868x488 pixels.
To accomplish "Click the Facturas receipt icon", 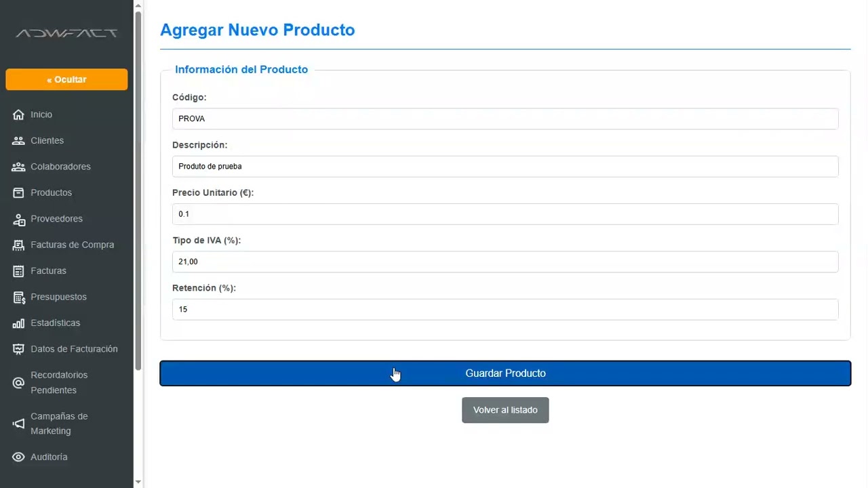I will (x=18, y=271).
